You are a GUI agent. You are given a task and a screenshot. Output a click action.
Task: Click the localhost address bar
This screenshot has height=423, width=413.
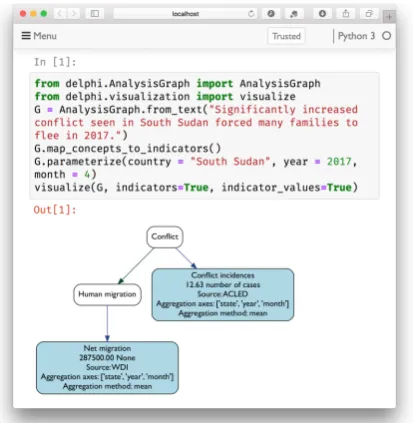pyautogui.click(x=185, y=14)
